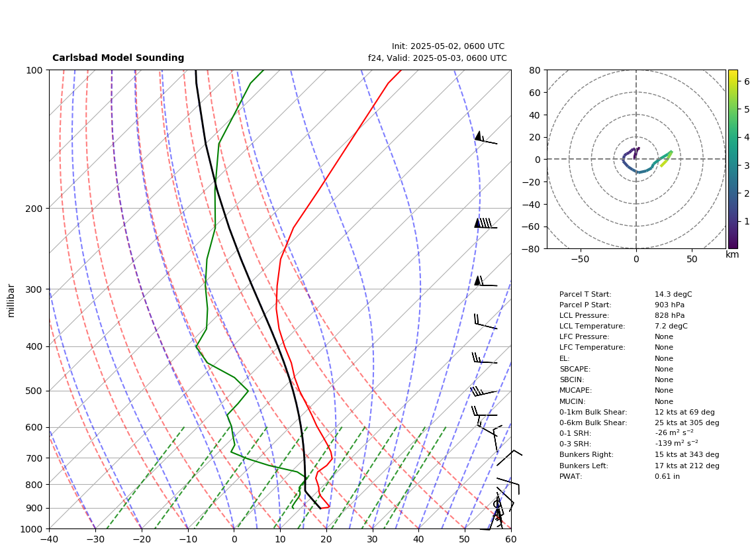The width and height of the screenshot is (756, 551).
Task: Click the 400 pressure tick label
Action: click(x=34, y=347)
